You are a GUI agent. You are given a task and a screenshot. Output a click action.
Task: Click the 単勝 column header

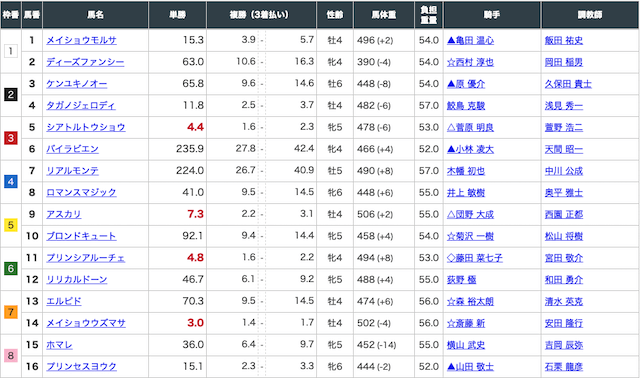[178, 15]
